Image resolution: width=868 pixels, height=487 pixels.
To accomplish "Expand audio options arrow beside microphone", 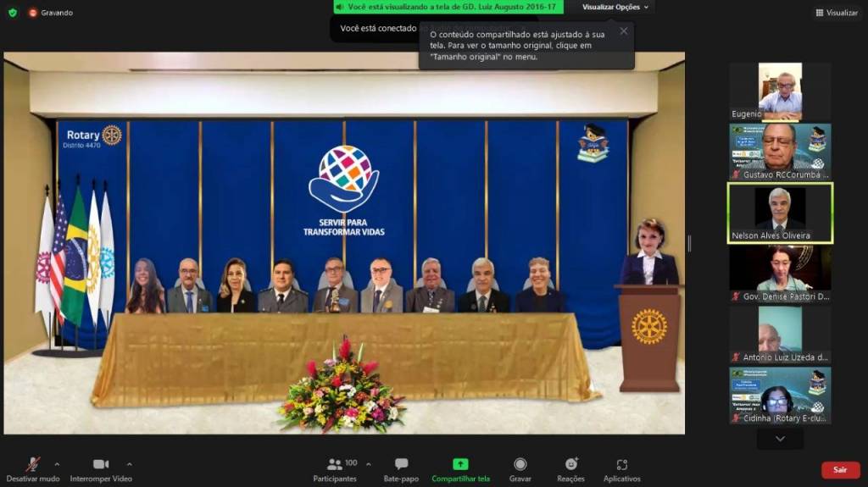I will [x=57, y=464].
